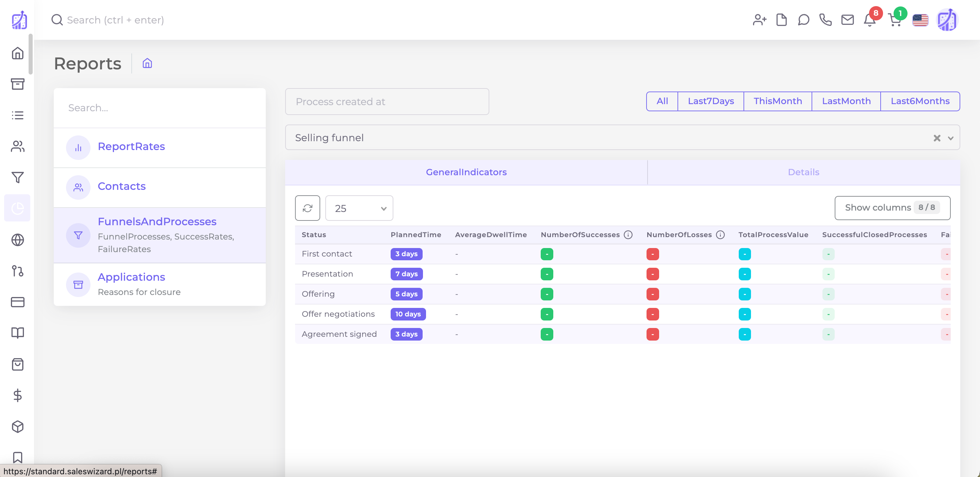This screenshot has width=980, height=477.
Task: Open the chat bubble icon in top bar
Action: coord(803,20)
